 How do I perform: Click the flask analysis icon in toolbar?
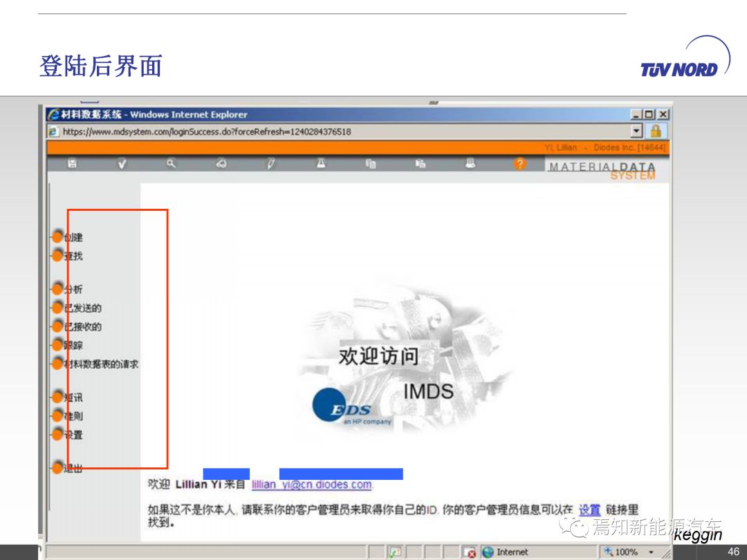tap(321, 164)
